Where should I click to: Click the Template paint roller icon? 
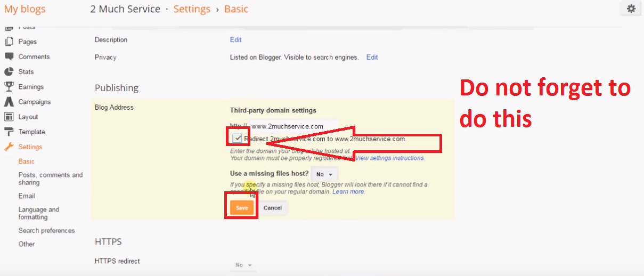coord(9,132)
